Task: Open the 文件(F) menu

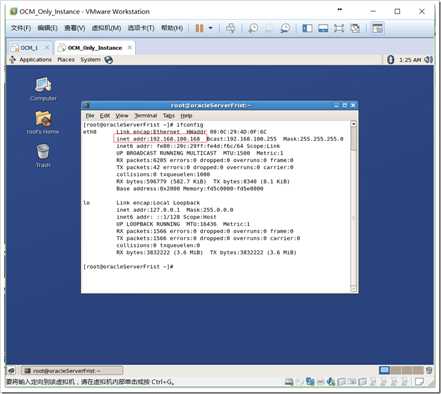Action: pyautogui.click(x=21, y=28)
